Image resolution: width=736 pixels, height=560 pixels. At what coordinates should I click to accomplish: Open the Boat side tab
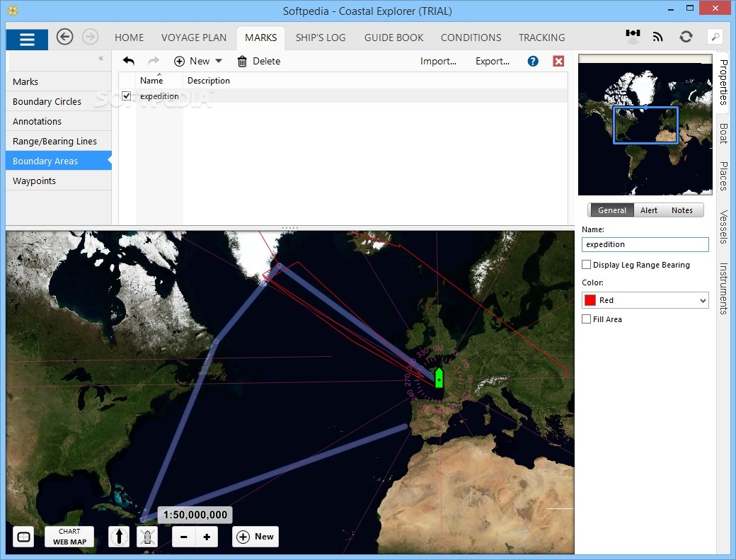(x=723, y=133)
